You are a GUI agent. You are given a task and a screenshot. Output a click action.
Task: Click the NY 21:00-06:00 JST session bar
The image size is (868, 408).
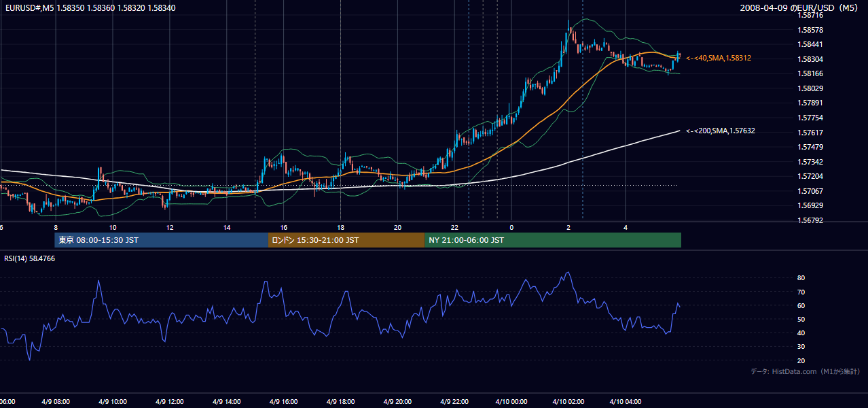coord(553,240)
